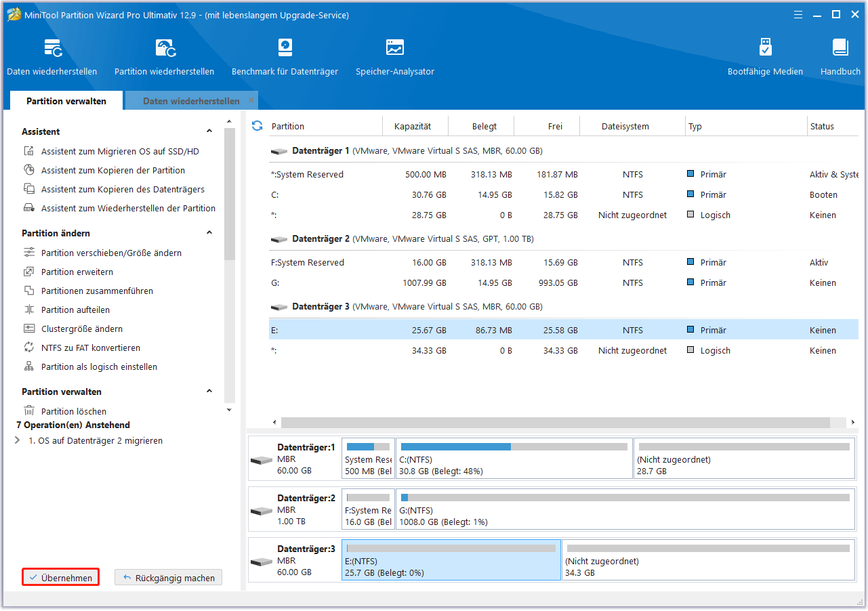The height and width of the screenshot is (611, 868).
Task: Select the C: partition row
Action: [x=564, y=195]
